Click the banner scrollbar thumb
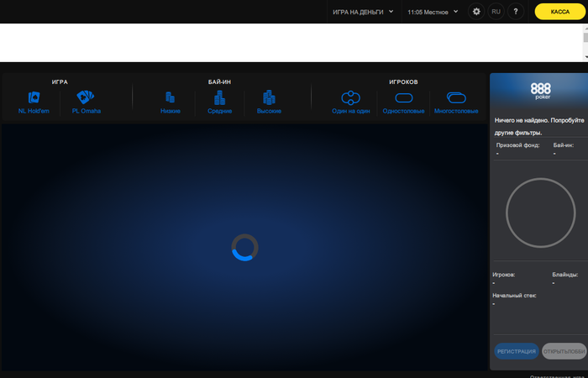The image size is (588, 378). coord(585,37)
